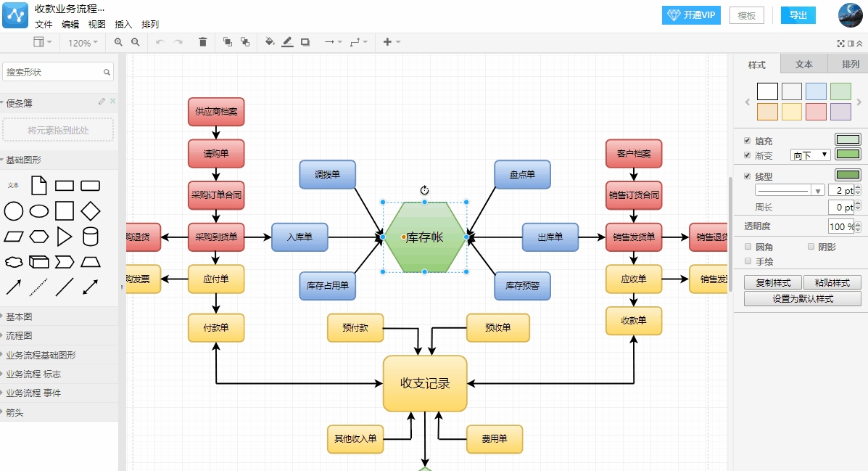Toggle the 渐变 (gradient) checkbox off

[x=748, y=155]
